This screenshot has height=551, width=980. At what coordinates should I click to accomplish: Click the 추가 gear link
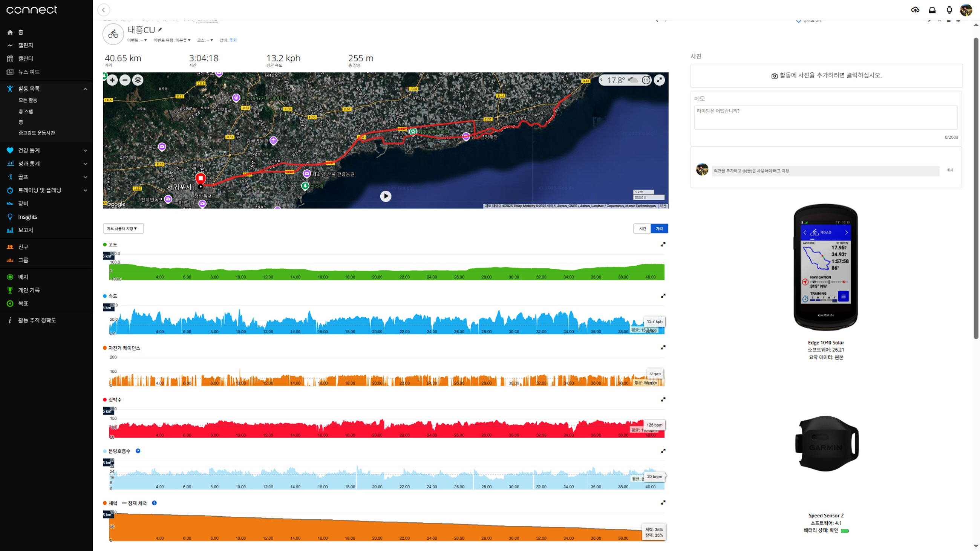coord(233,40)
